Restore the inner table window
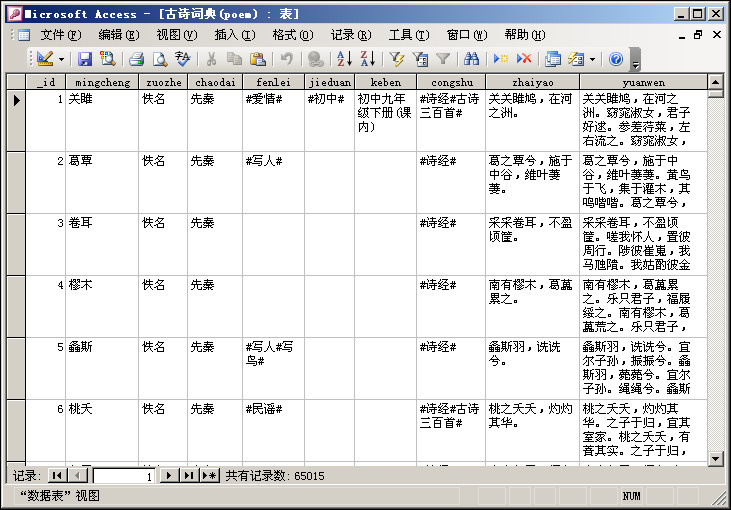The height and width of the screenshot is (510, 731). [698, 35]
